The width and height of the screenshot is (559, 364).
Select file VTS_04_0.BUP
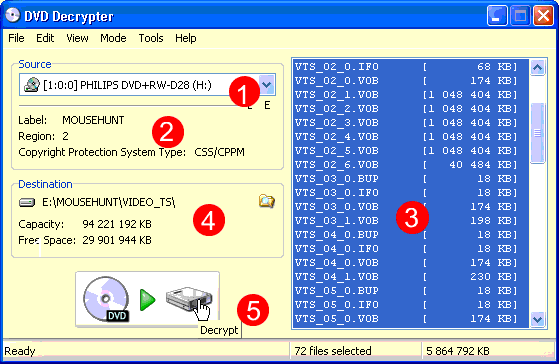410,235
